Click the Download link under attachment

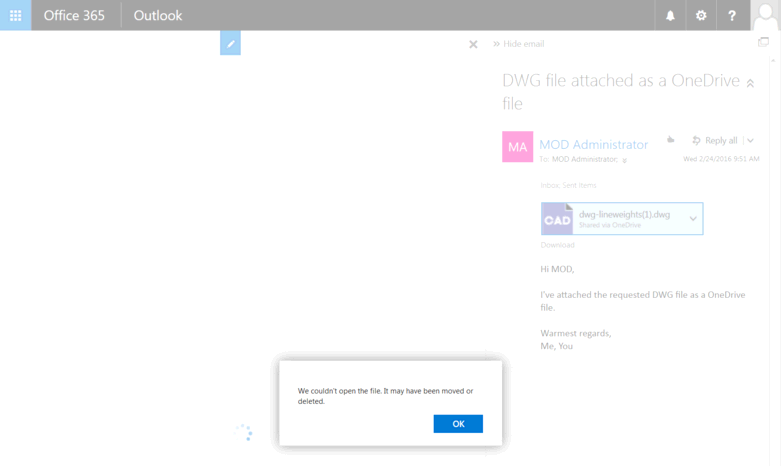pyautogui.click(x=557, y=245)
